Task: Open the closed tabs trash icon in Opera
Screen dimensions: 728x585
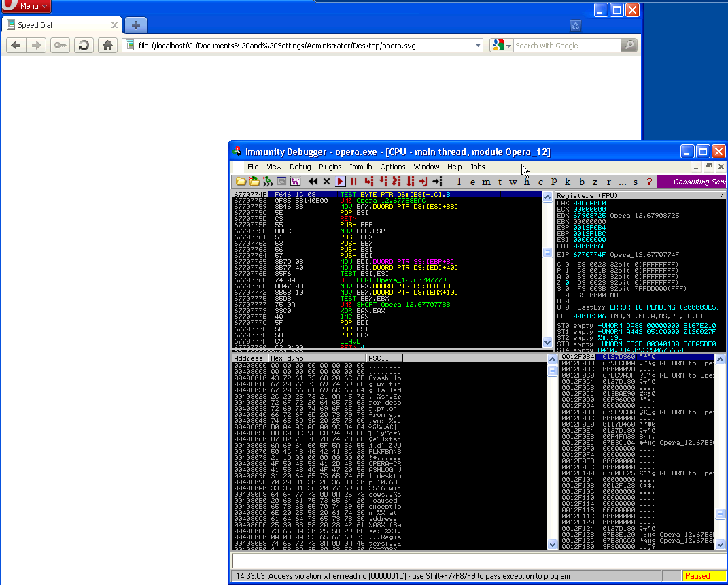Action: pyautogui.click(x=576, y=26)
